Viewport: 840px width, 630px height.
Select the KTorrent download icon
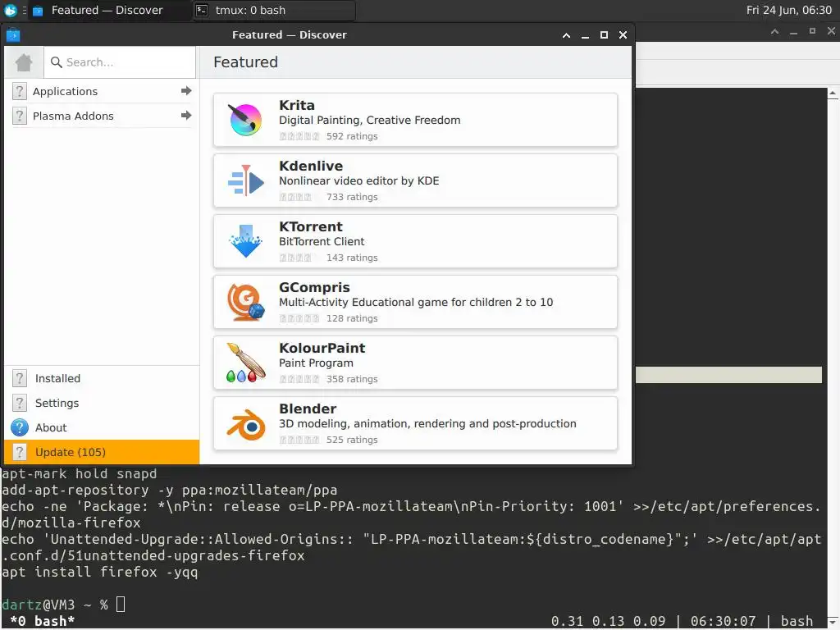point(245,241)
